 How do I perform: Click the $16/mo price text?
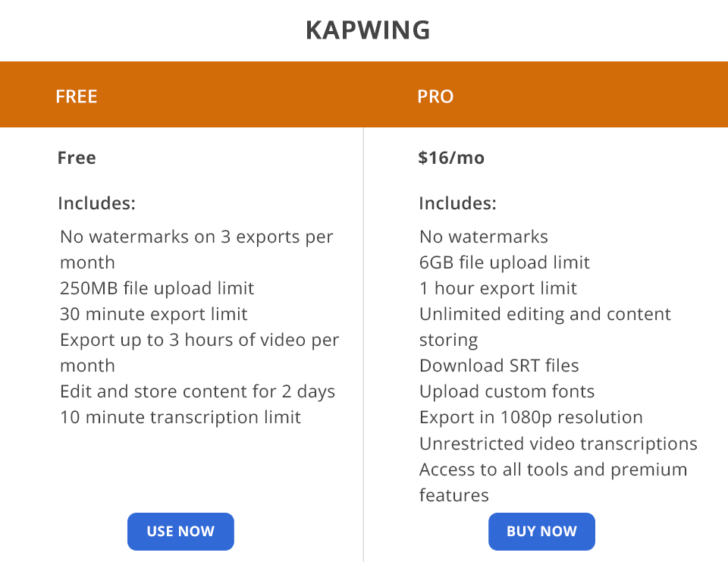(x=451, y=158)
